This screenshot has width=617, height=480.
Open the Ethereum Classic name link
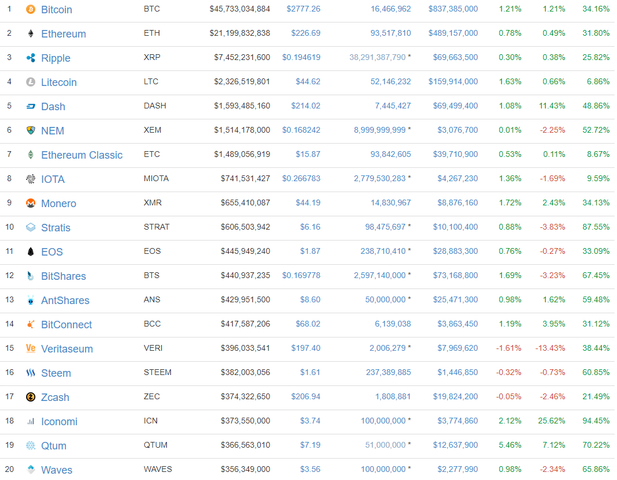(82, 155)
